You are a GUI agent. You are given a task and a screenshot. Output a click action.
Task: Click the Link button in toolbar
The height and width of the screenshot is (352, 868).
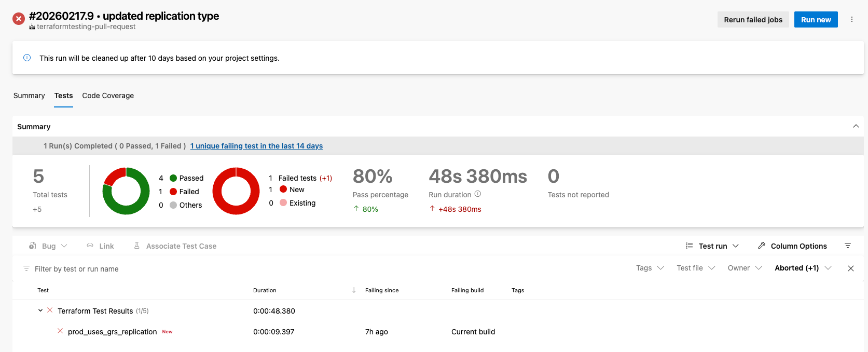pos(101,246)
